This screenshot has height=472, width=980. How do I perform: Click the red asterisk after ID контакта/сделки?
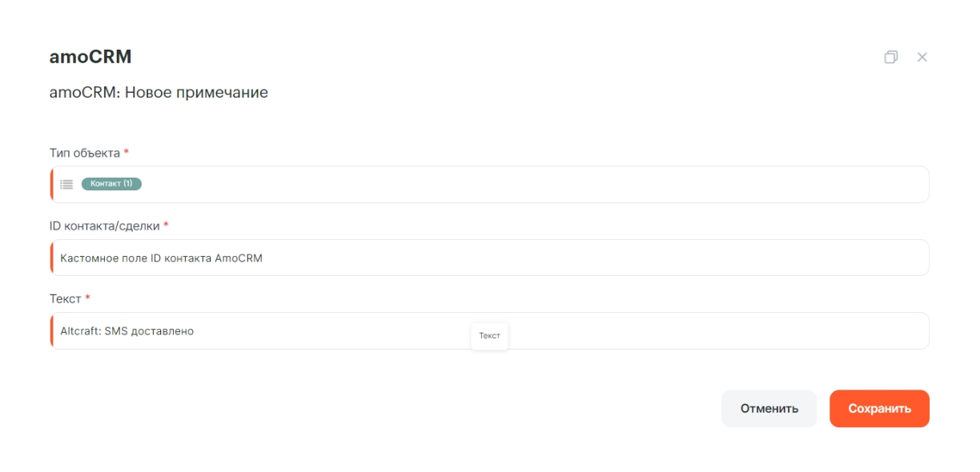166,225
